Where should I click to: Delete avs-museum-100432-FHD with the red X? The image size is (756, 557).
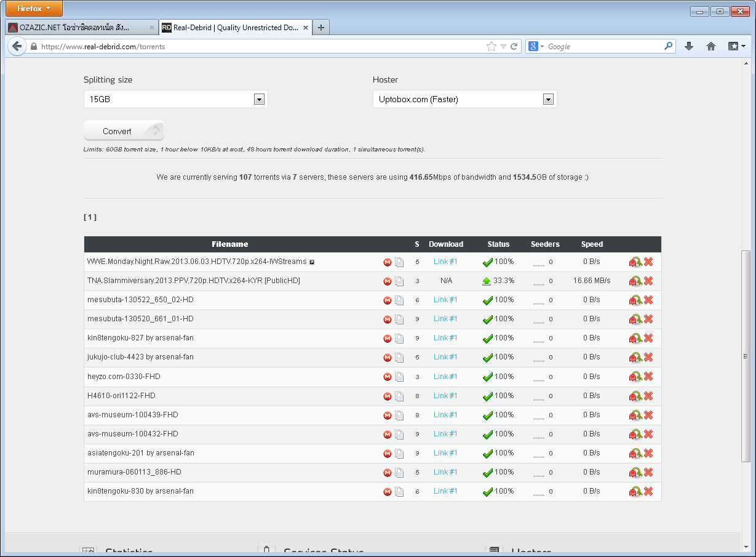[x=648, y=435]
